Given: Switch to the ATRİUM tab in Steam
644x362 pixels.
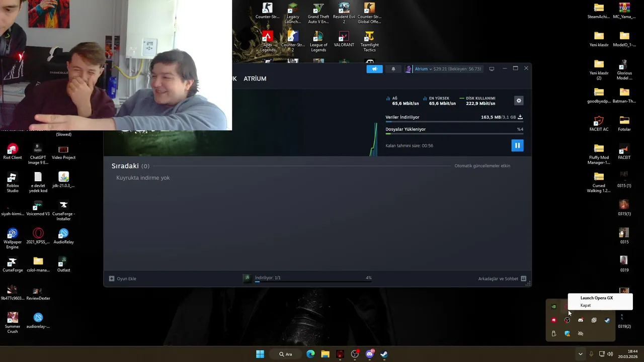Looking at the screenshot, I should click(x=255, y=78).
